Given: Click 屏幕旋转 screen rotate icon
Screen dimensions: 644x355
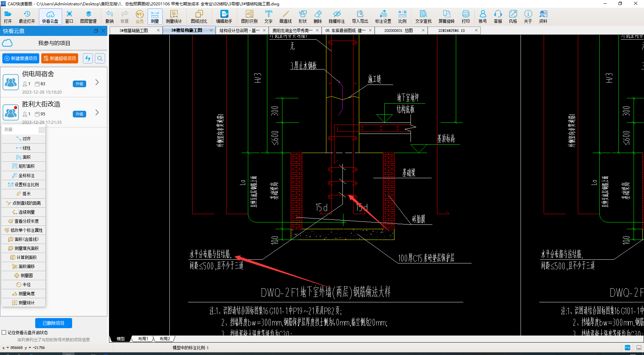Looking at the screenshot, I should point(446,16).
